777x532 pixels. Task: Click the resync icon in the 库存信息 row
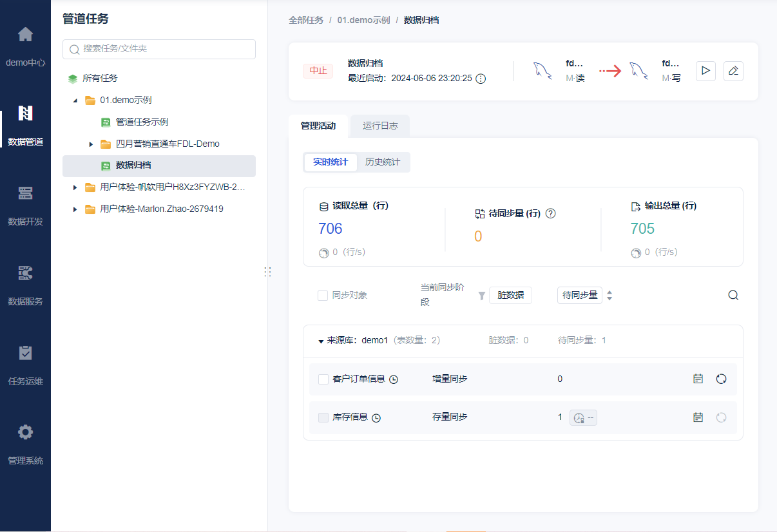point(722,417)
